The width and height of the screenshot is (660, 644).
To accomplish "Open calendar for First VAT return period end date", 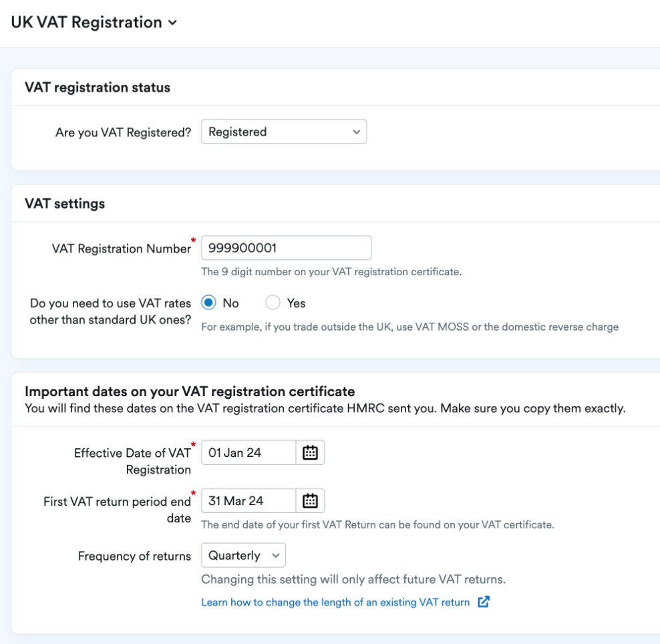I will (x=310, y=500).
